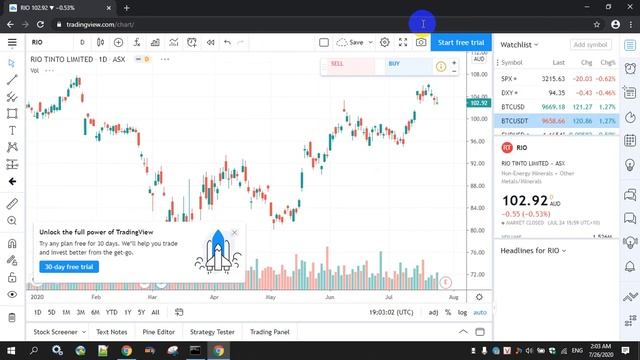640x360 pixels.
Task: Select the 5Y time range
Action: pyautogui.click(x=141, y=312)
